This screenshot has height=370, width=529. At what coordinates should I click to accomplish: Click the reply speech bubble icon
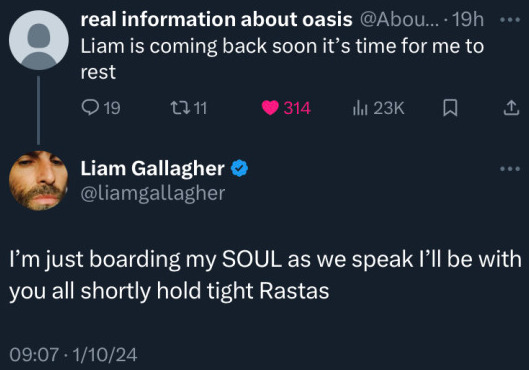[90, 108]
